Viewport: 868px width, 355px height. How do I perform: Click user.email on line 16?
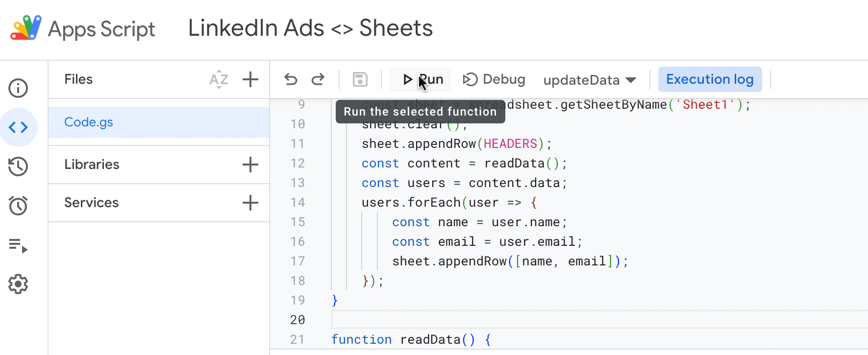(537, 241)
